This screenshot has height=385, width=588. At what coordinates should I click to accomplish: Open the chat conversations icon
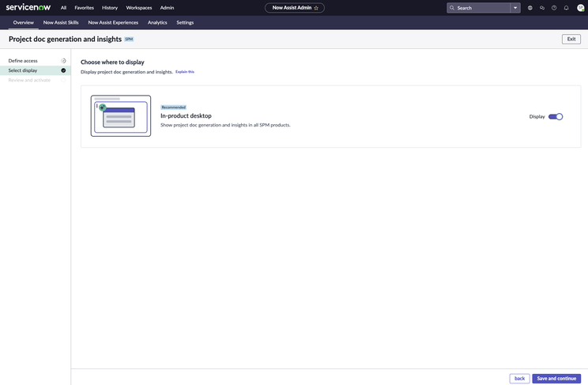542,8
